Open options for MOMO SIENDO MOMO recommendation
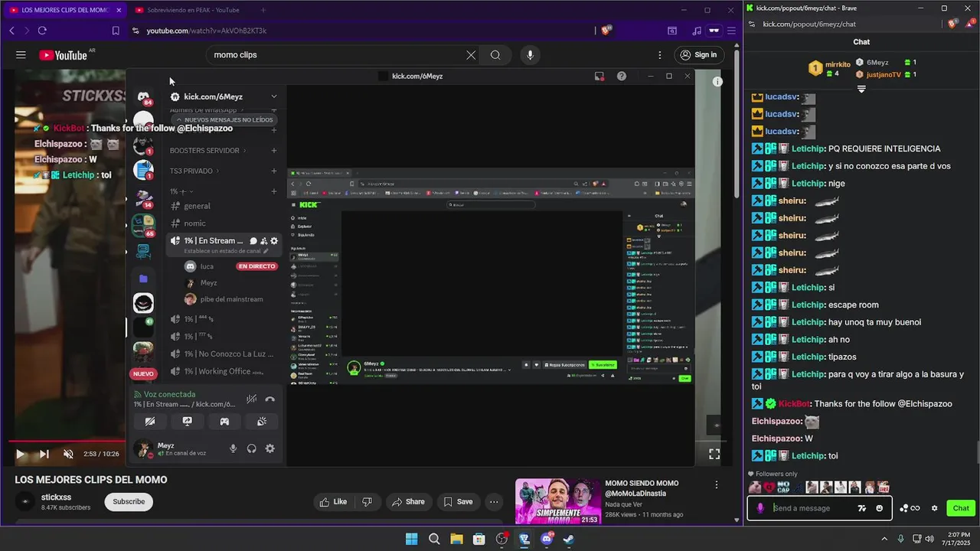This screenshot has height=551, width=980. coord(717,484)
